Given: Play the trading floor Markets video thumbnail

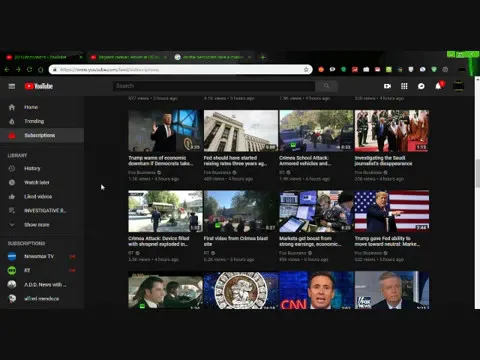Looking at the screenshot, I should coord(316,211).
